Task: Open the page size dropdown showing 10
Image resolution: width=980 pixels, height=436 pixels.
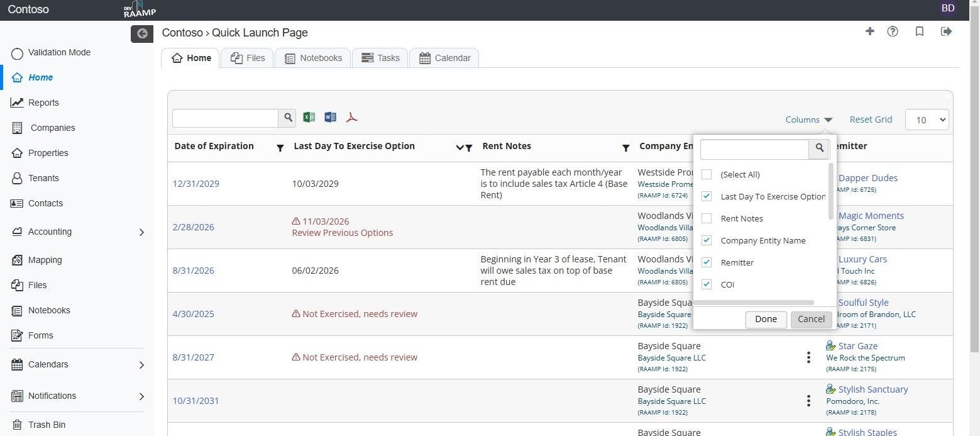Action: point(927,120)
